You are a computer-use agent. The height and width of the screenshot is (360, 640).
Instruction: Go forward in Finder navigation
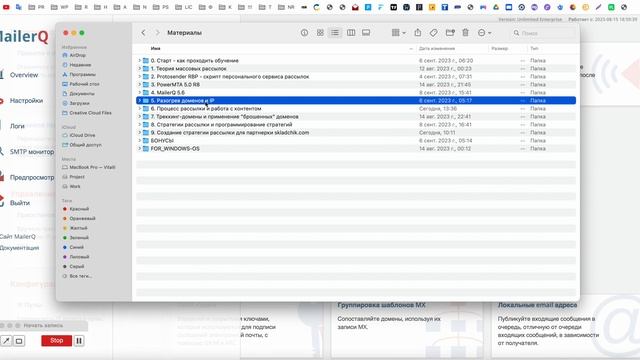[157, 33]
